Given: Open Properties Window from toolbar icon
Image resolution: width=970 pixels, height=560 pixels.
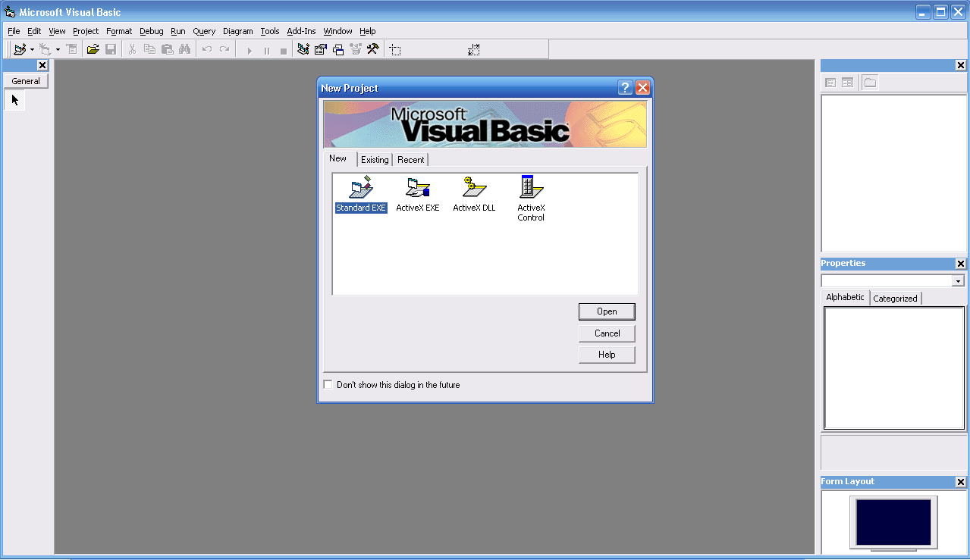Looking at the screenshot, I should point(321,49).
